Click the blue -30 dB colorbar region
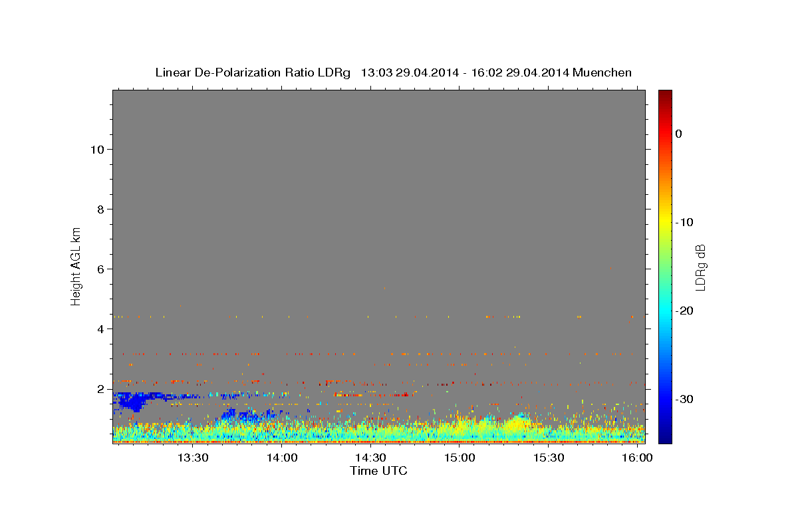The height and width of the screenshot is (532, 798). (664, 399)
